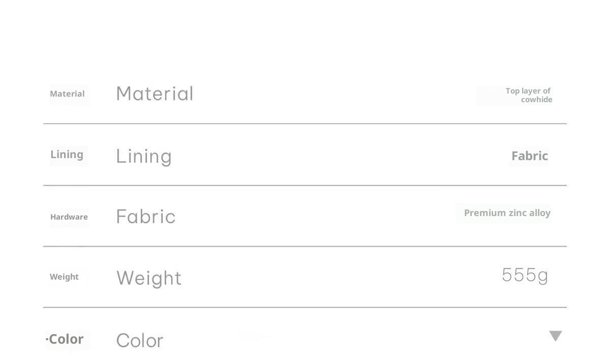Click the divider line below Hardware row
This screenshot has width=610, height=364.
point(305,247)
